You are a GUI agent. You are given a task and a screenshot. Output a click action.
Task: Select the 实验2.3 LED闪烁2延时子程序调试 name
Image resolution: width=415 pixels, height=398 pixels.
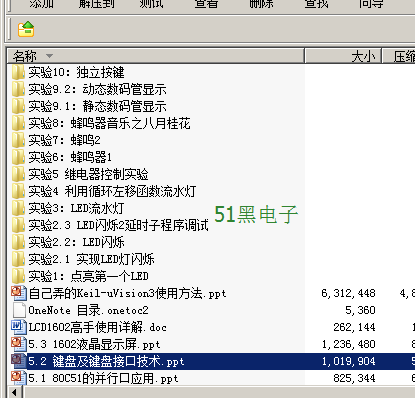[x=118, y=225]
